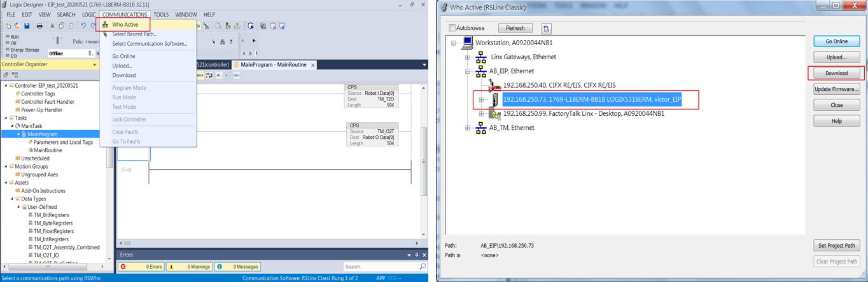Image resolution: width=868 pixels, height=282 pixels.
Task: Toggle the Autobrowse checkbox
Action: 452,28
